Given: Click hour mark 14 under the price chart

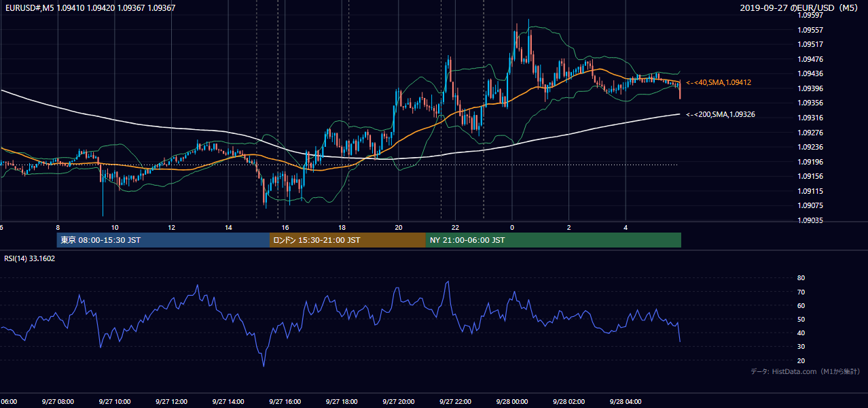Looking at the screenshot, I should pyautogui.click(x=228, y=227).
